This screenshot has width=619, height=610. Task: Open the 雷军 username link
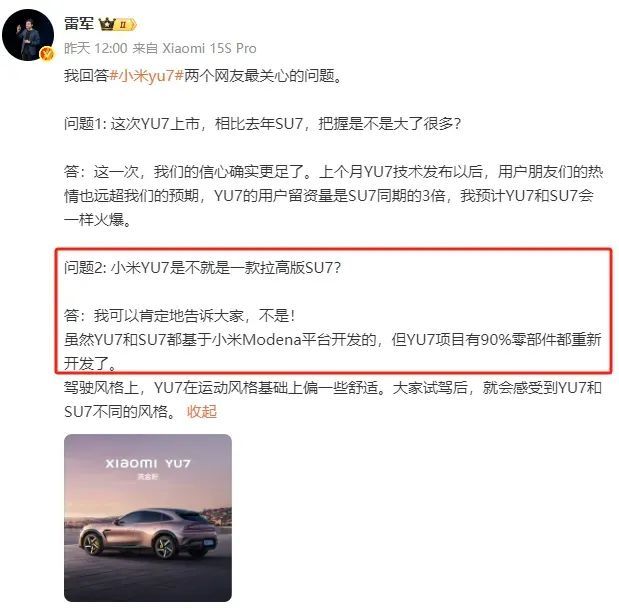pos(79,24)
